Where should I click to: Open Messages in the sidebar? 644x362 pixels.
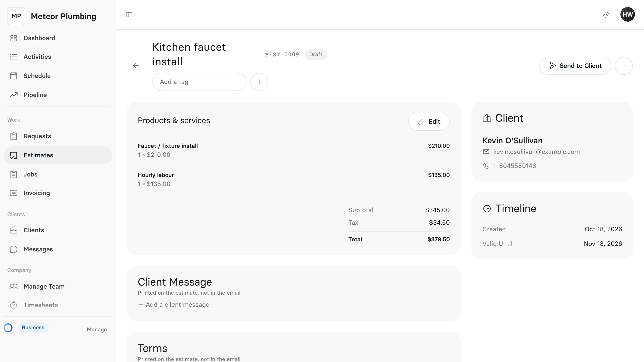58,249
